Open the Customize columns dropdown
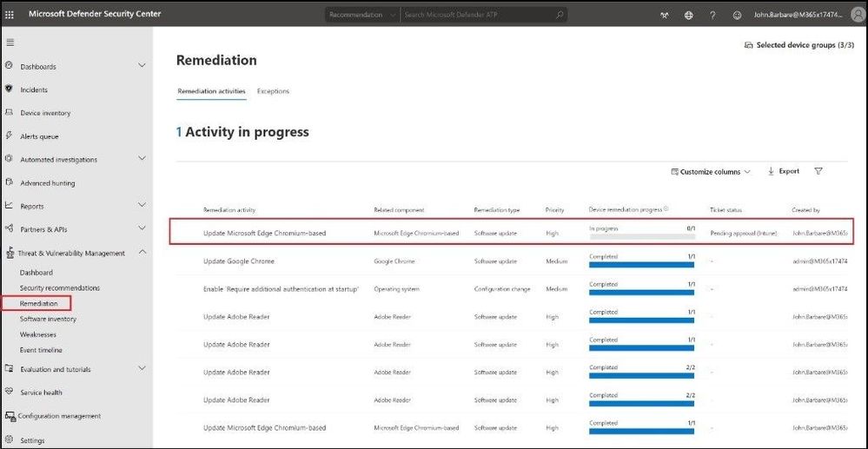The image size is (868, 449). (710, 172)
